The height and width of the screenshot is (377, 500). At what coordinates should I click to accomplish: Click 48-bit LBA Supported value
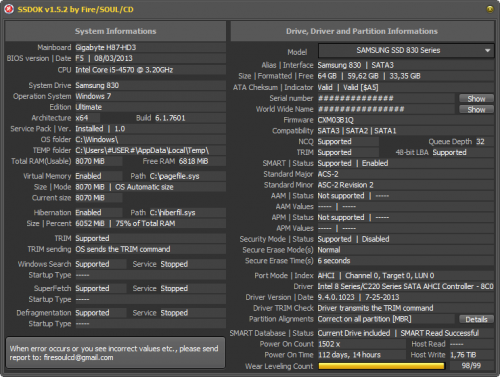(450, 153)
